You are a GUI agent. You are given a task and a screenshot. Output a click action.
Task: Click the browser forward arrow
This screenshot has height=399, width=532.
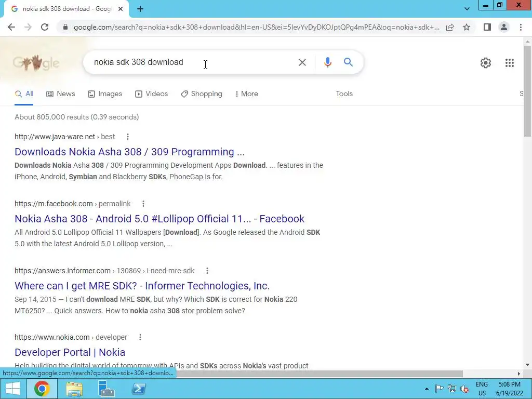(x=28, y=27)
